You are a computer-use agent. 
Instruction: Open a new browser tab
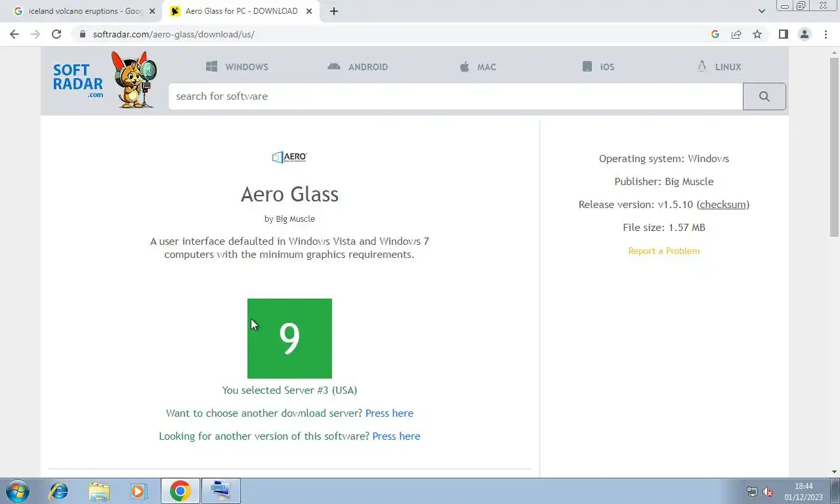334,11
